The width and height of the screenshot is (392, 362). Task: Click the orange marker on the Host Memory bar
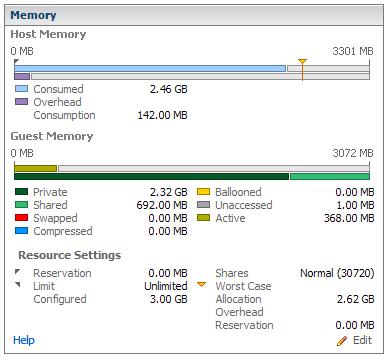[x=302, y=69]
